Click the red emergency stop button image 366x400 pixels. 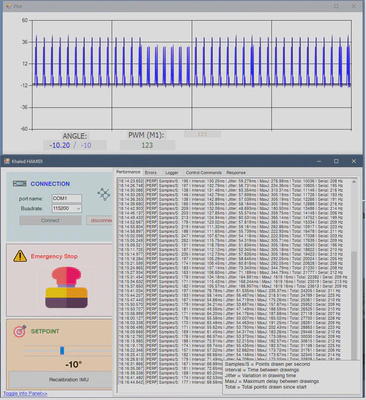point(67,287)
